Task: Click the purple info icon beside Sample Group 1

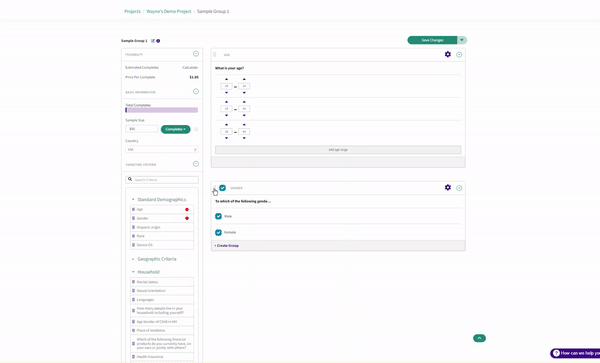Action: click(158, 41)
